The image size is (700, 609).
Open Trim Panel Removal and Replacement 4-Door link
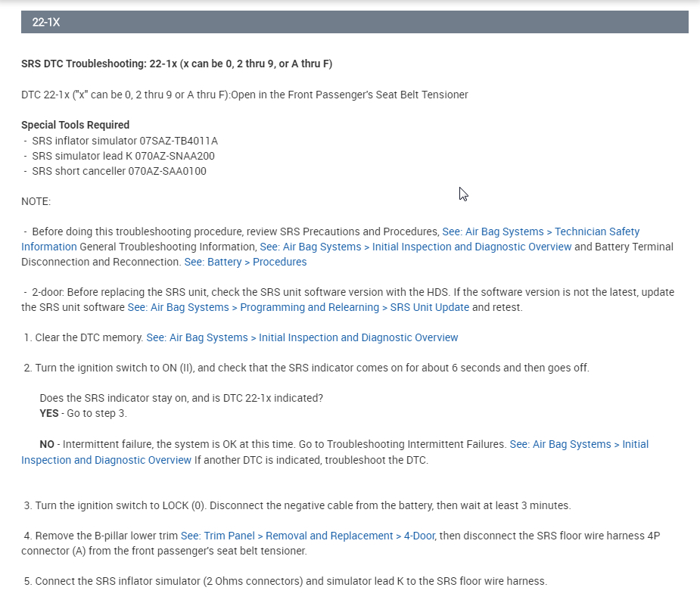tap(319, 536)
